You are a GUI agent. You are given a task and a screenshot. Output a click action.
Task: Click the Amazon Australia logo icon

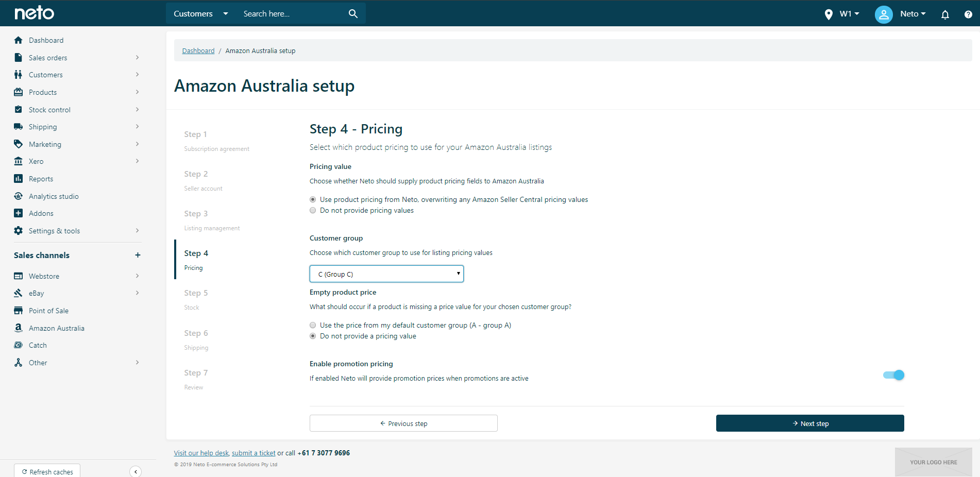(19, 328)
